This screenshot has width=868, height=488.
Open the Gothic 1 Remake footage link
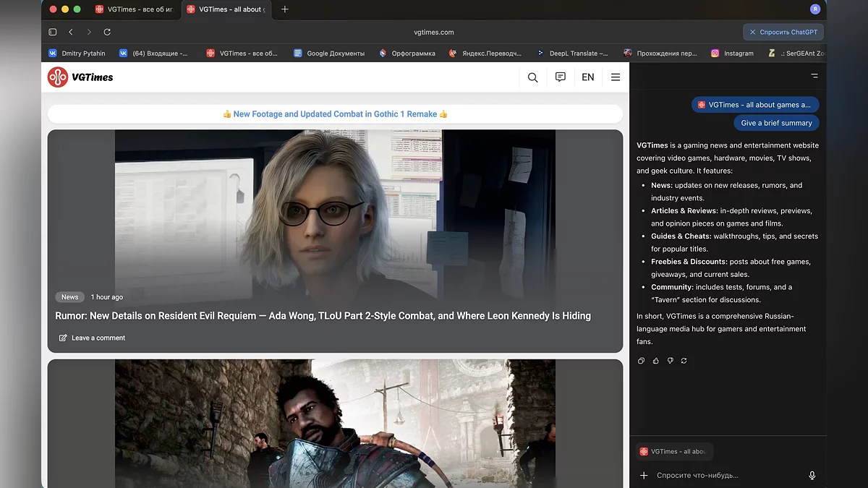(x=335, y=114)
